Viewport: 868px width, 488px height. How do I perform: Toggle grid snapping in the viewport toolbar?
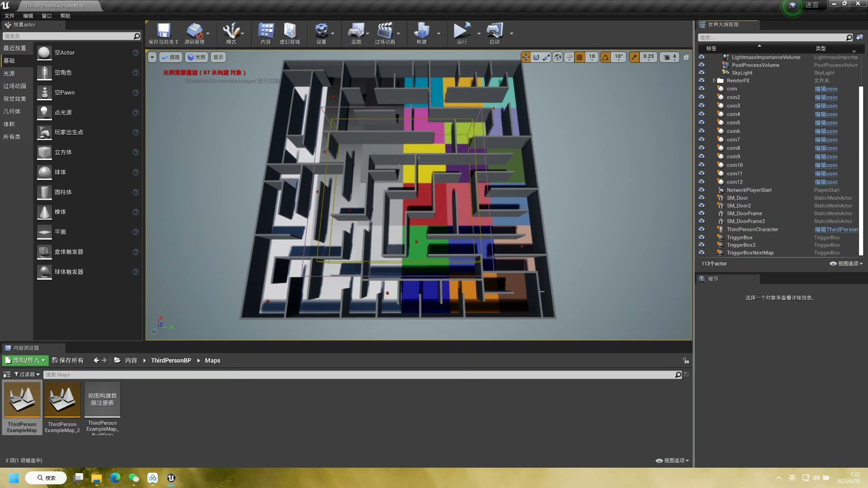click(x=580, y=57)
